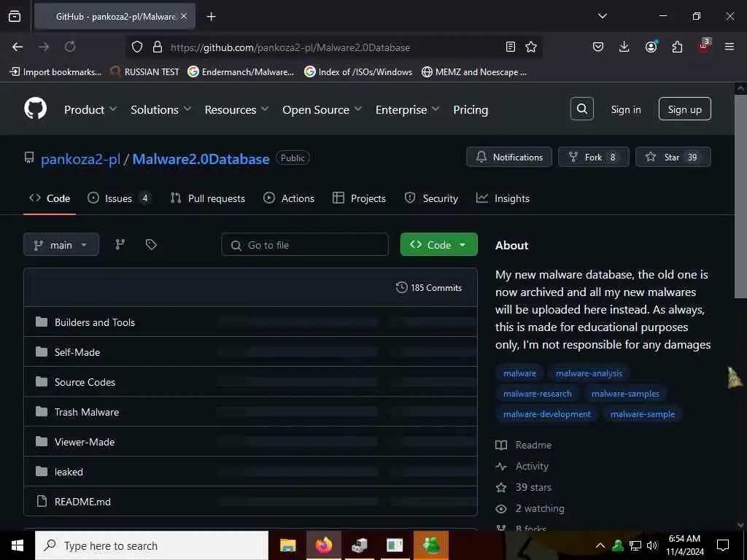Open Pocket save icon in toolbar
The height and width of the screenshot is (560, 747).
(x=598, y=47)
